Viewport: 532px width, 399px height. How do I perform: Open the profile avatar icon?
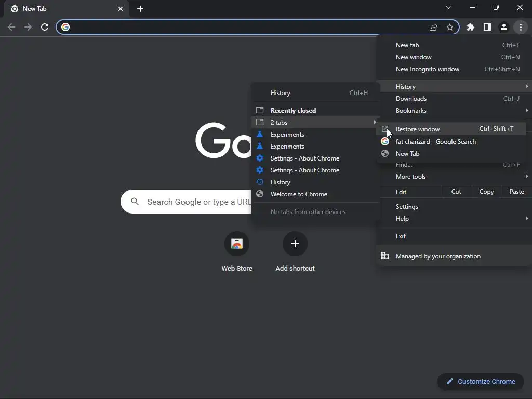(x=504, y=27)
